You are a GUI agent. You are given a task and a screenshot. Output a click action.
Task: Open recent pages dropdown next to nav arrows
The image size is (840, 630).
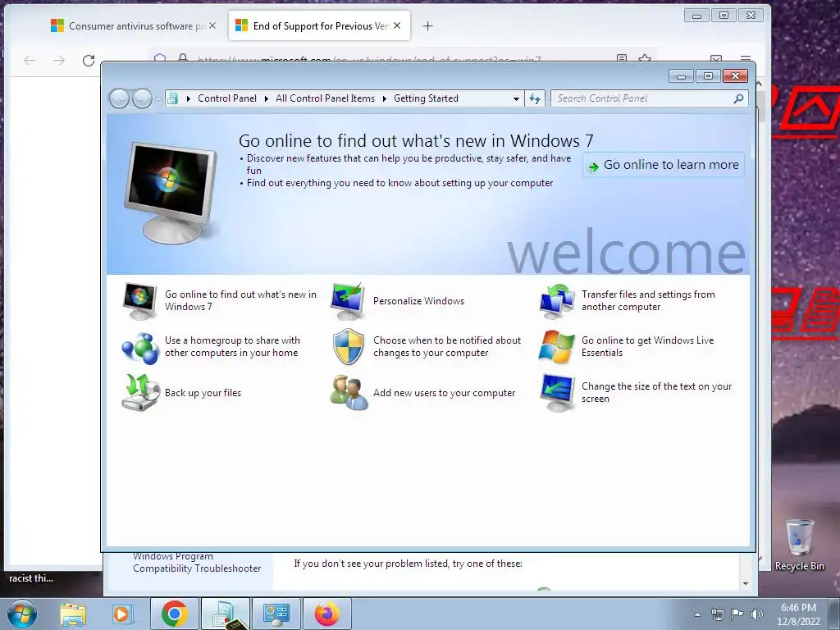[158, 98]
